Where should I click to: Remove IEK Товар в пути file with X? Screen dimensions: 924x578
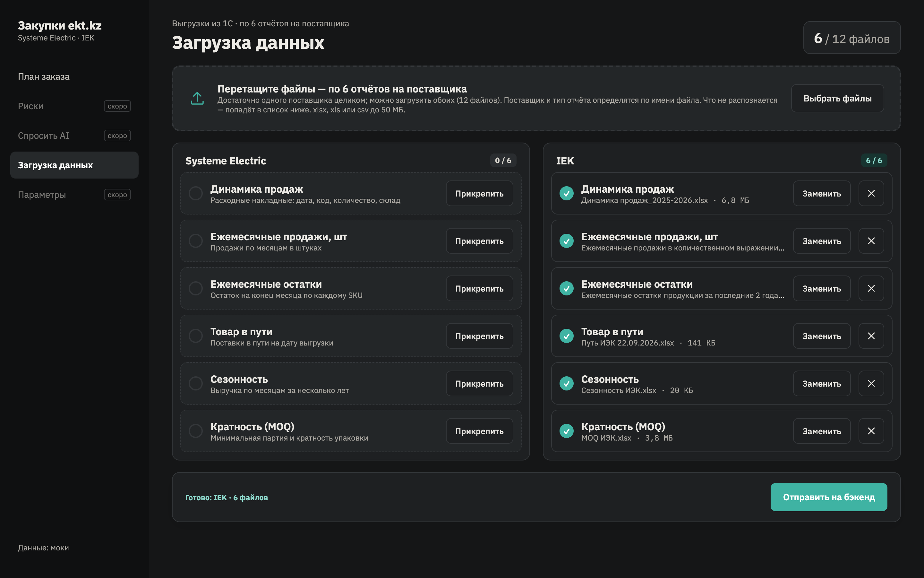(x=871, y=336)
